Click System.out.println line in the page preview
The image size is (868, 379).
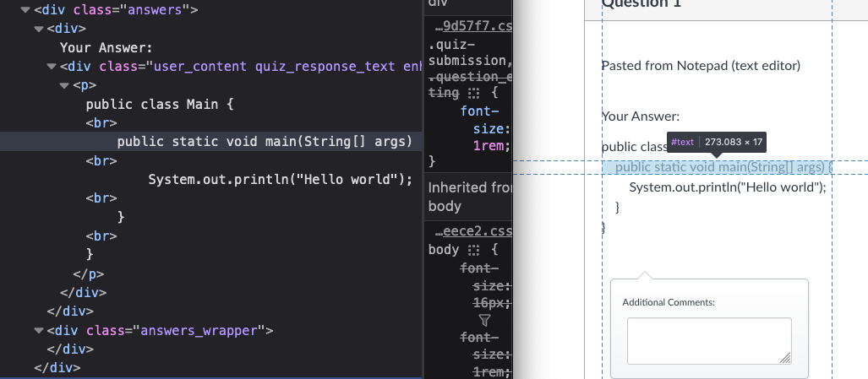pyautogui.click(x=728, y=187)
